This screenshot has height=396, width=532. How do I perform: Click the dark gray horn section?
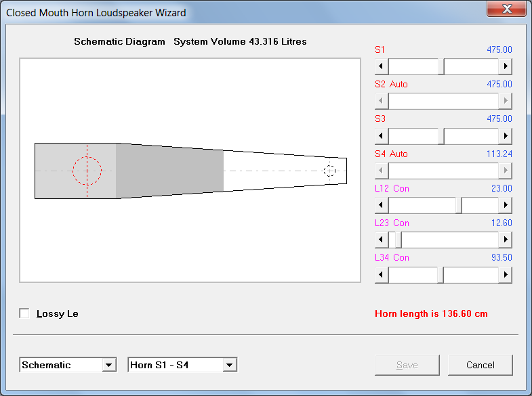169,171
